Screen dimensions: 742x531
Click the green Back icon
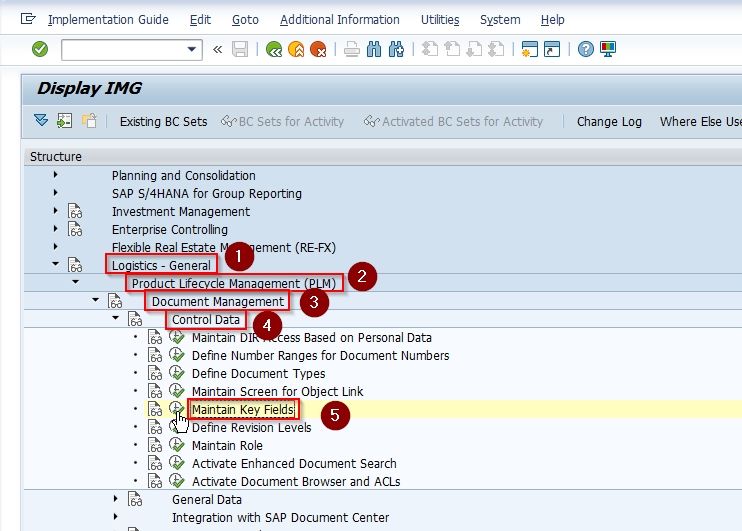point(274,49)
